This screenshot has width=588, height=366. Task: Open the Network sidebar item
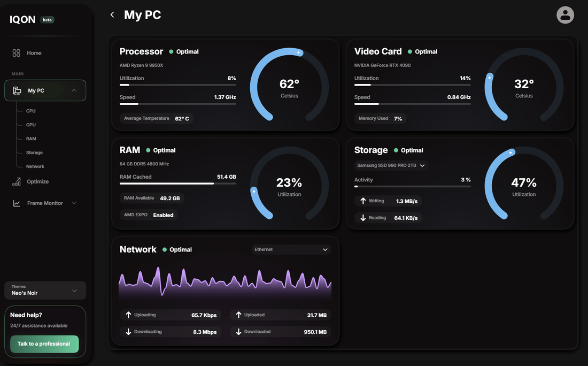coord(35,166)
